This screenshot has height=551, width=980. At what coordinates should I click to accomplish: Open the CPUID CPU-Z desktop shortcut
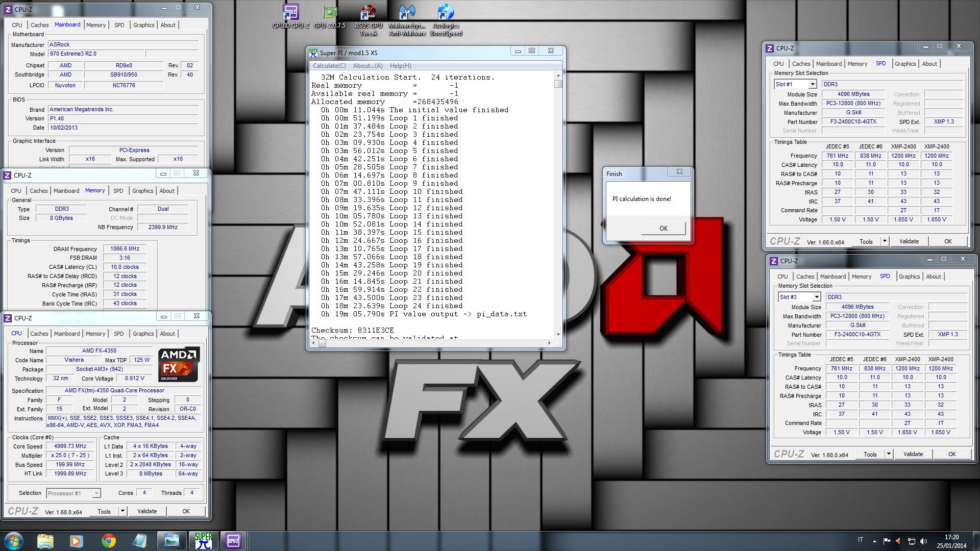coord(291,15)
